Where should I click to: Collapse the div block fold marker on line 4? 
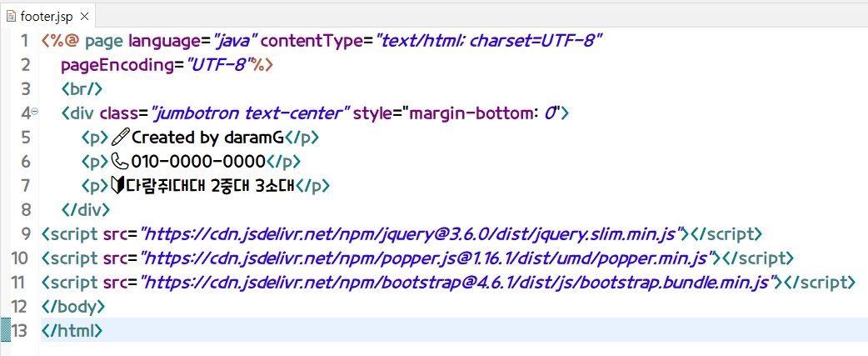[35, 111]
